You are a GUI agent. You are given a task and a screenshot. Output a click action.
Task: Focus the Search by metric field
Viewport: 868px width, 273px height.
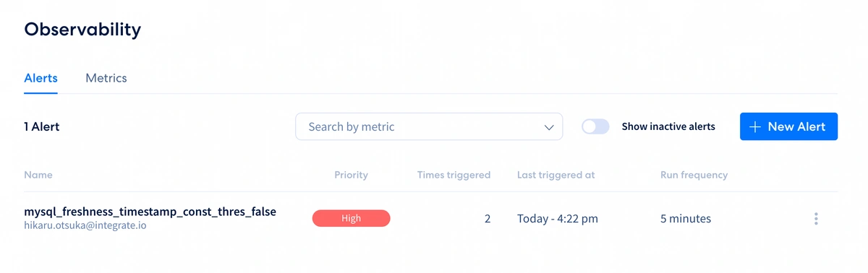429,126
